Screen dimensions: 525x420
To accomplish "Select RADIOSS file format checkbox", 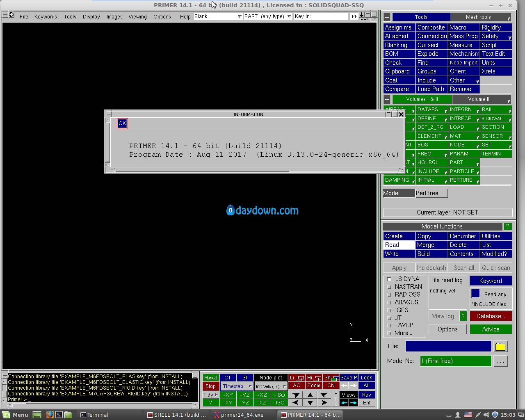I will click(389, 294).
